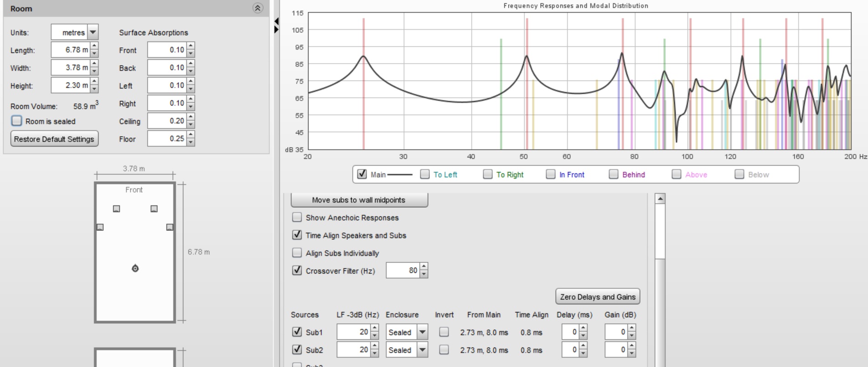Click Sub1 LF -3dB input field
The image size is (868, 367).
354,332
